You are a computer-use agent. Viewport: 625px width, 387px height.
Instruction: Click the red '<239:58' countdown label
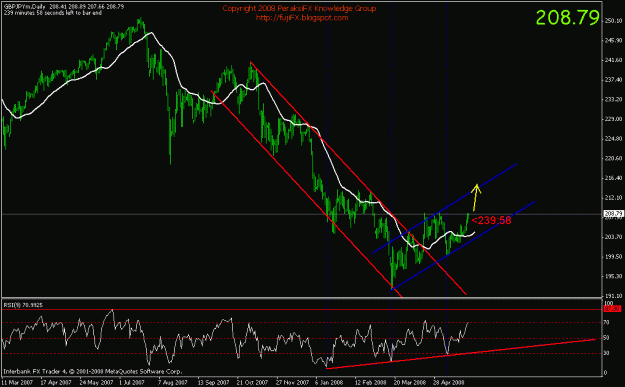[x=491, y=220]
